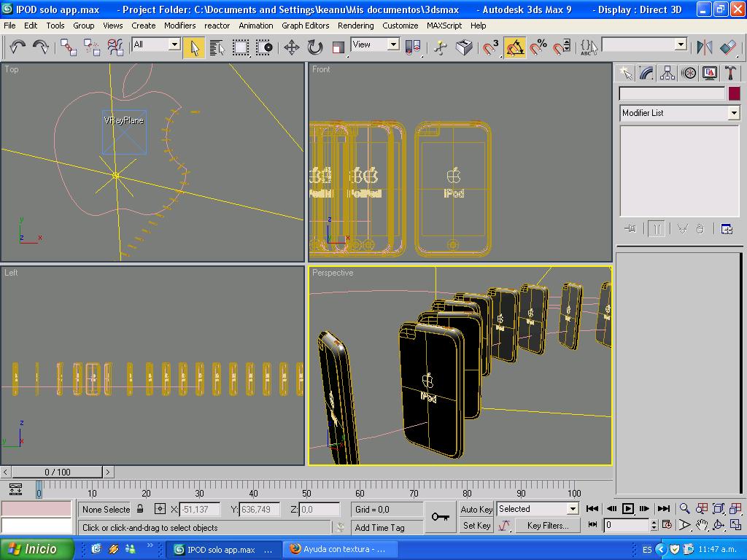The image size is (747, 560).
Task: Click the Y coordinate field
Action: (260, 510)
